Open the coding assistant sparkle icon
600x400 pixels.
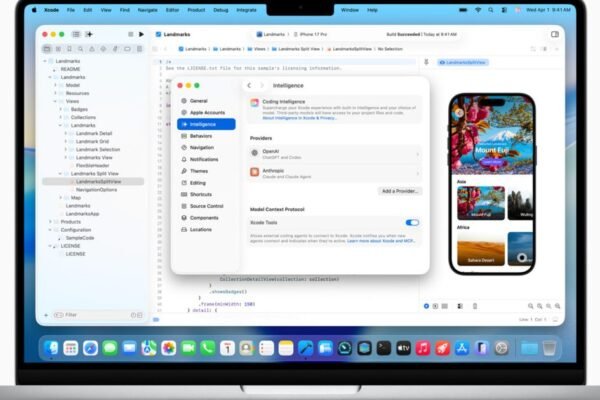pyautogui.click(x=89, y=34)
